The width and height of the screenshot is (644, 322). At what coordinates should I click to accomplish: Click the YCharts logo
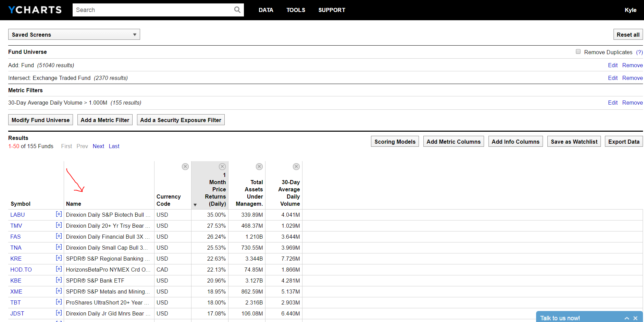pos(35,10)
